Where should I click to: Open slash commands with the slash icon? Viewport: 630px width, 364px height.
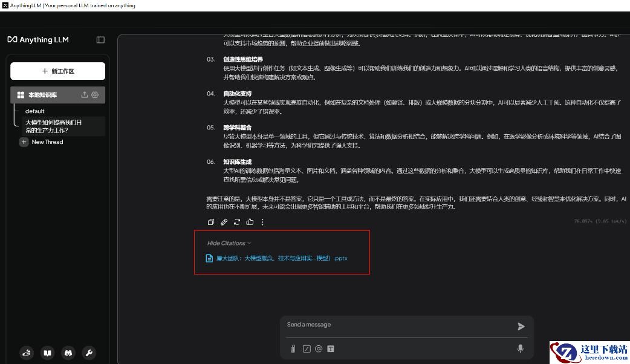(307, 349)
